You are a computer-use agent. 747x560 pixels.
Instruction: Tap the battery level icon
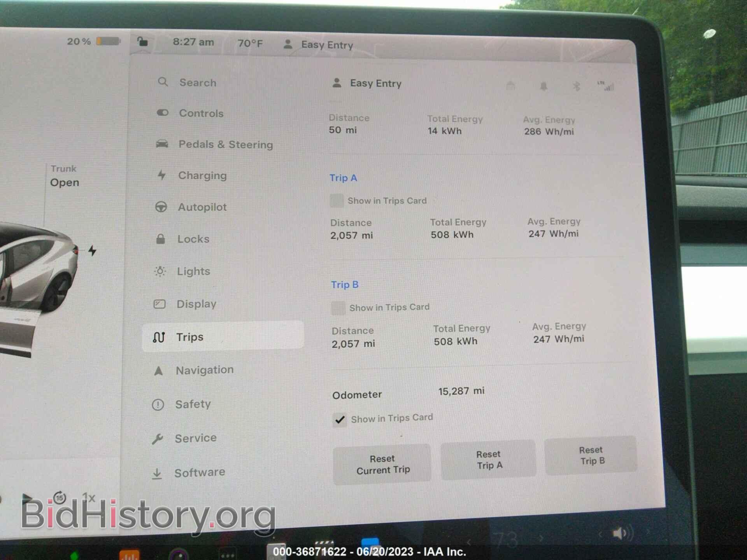109,41
